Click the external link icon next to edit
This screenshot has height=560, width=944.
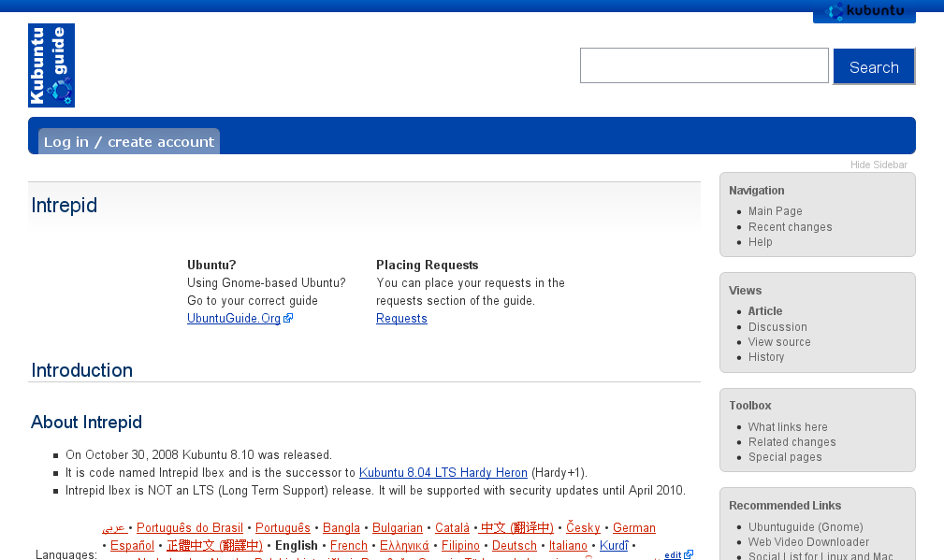tap(689, 554)
